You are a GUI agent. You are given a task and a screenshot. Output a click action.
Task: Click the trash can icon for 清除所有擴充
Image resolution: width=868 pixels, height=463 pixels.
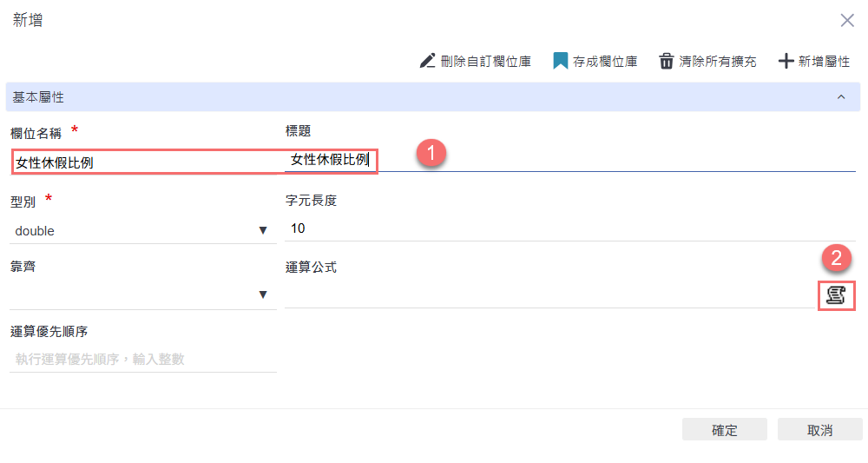pos(667,61)
